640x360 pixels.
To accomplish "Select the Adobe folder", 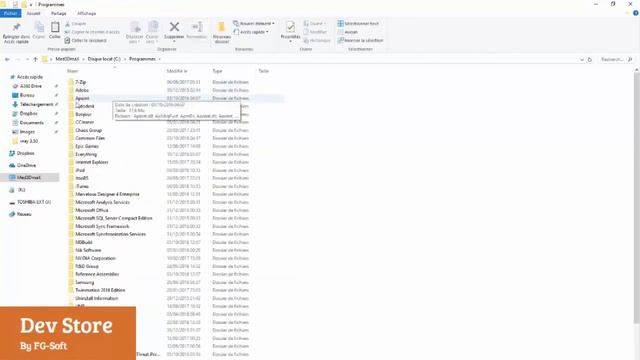I will 82,90.
